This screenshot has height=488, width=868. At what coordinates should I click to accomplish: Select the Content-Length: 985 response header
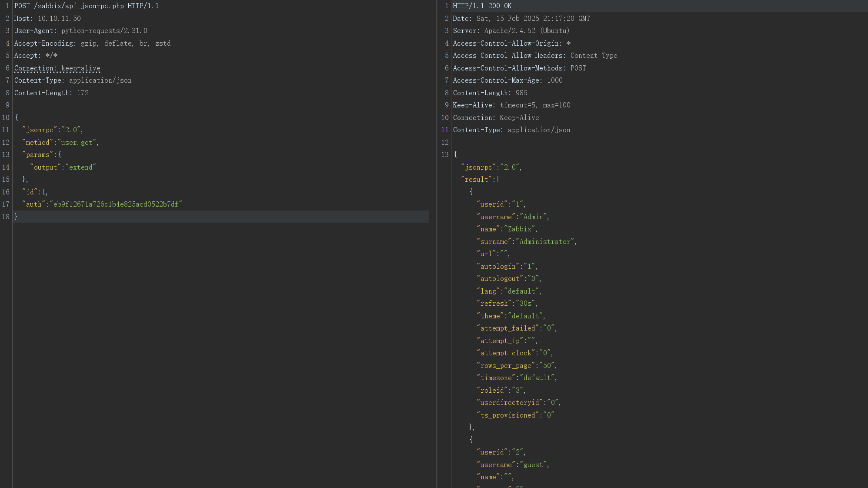coord(490,93)
